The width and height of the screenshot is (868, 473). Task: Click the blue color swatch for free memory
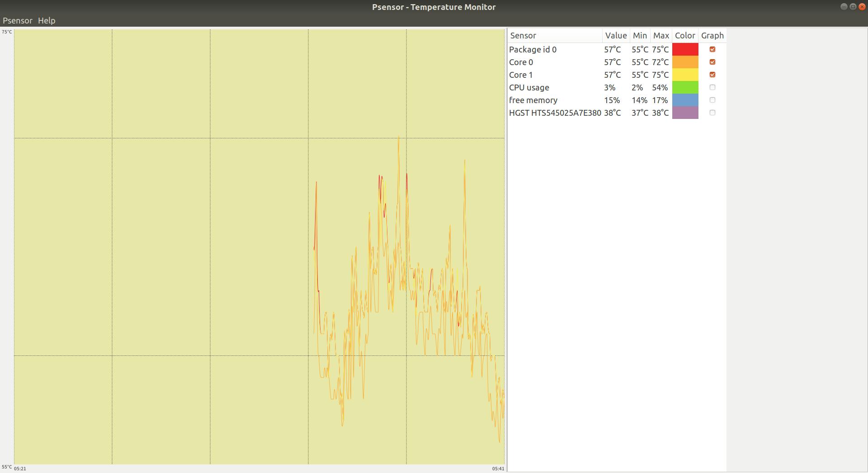click(685, 100)
